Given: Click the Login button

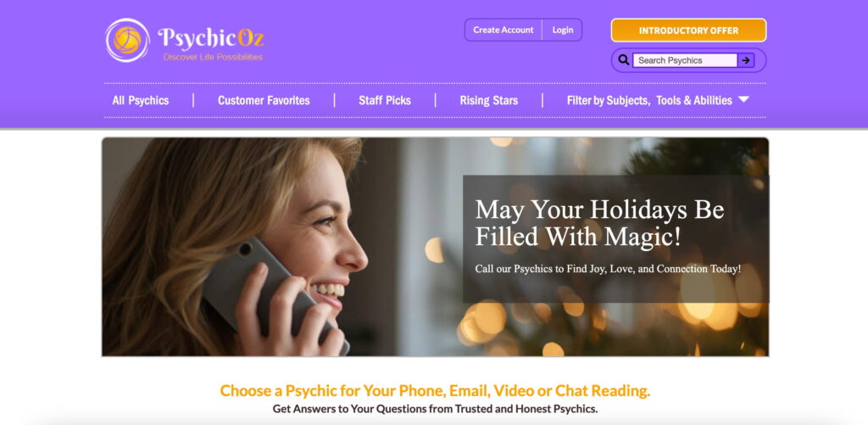Looking at the screenshot, I should [563, 30].
